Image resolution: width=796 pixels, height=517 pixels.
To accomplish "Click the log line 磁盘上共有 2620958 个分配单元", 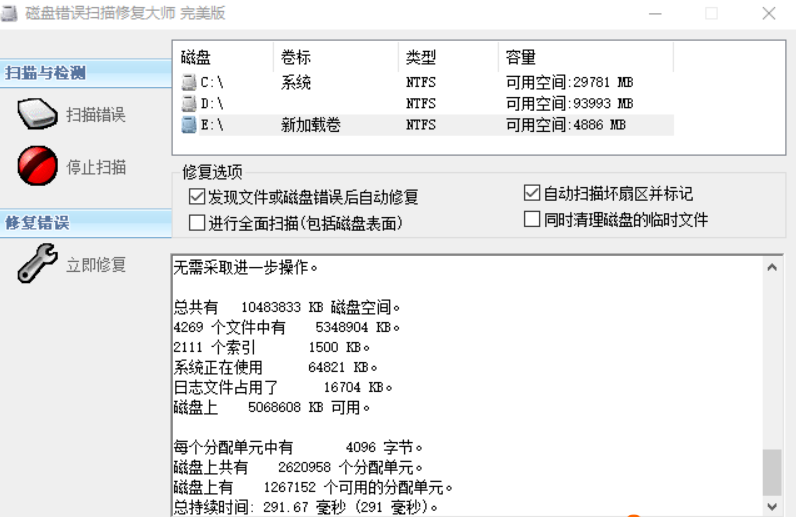I will coord(298,467).
